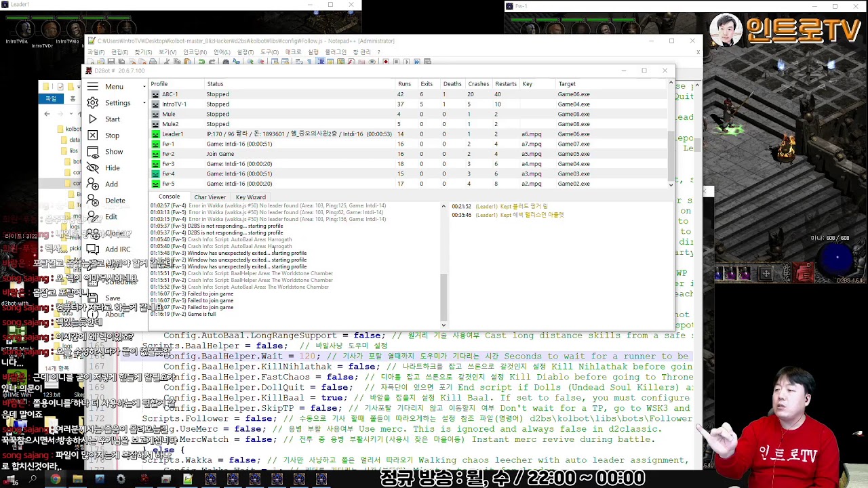The image size is (868, 488).
Task: Click the status face icon of ABC-1
Action: pos(155,94)
